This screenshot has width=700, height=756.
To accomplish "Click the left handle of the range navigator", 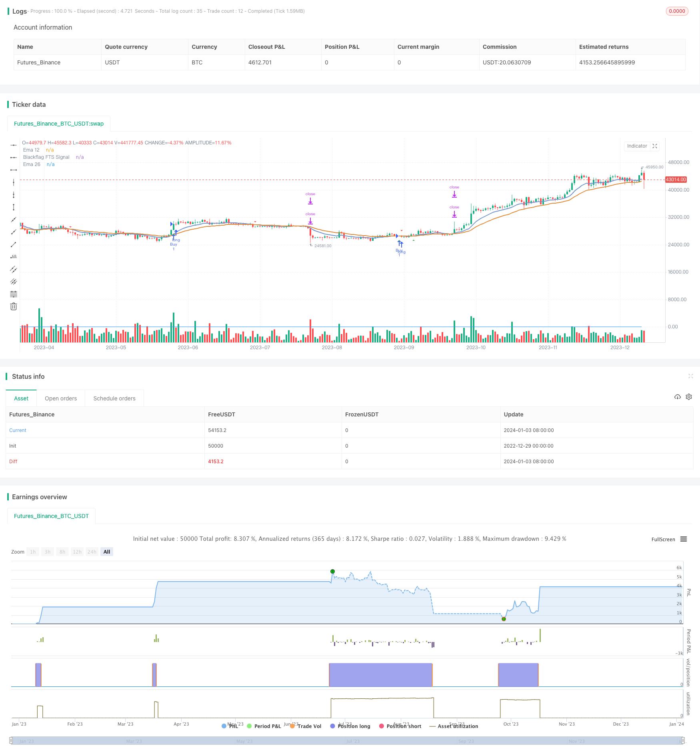I will (x=11, y=740).
